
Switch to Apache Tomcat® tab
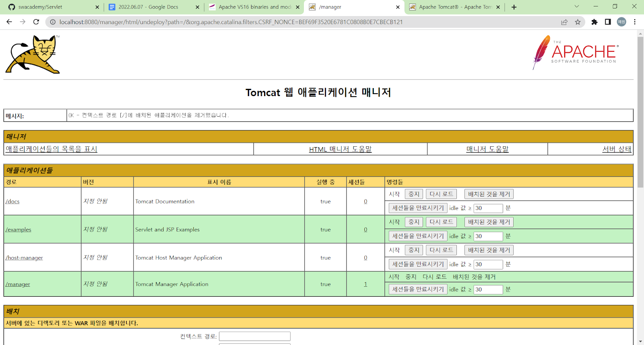455,7
